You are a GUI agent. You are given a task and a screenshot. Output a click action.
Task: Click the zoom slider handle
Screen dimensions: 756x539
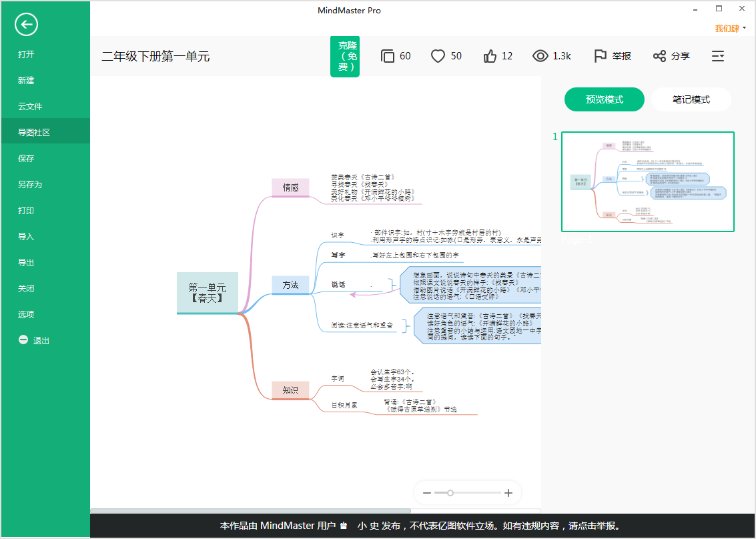tap(450, 493)
